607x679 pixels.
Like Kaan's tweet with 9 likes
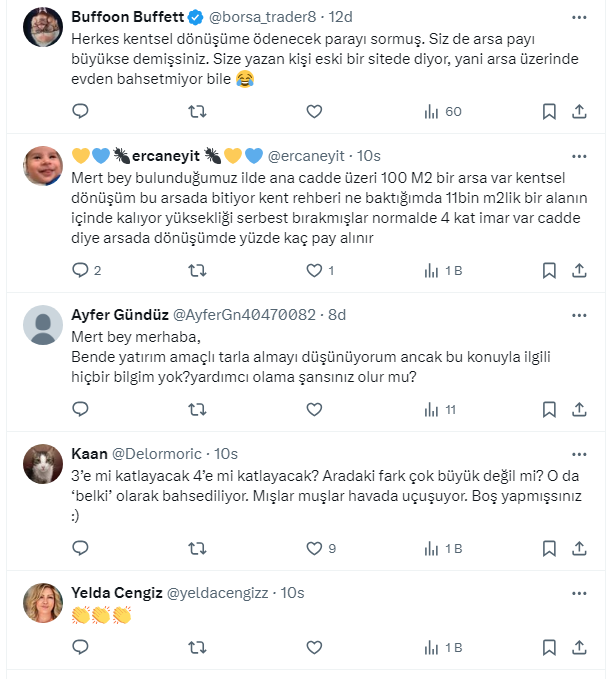point(314,548)
